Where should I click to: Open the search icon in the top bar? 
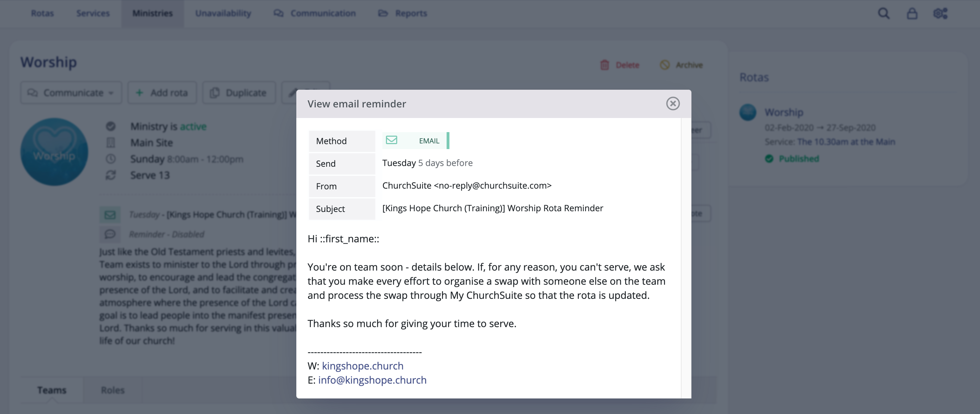tap(884, 13)
